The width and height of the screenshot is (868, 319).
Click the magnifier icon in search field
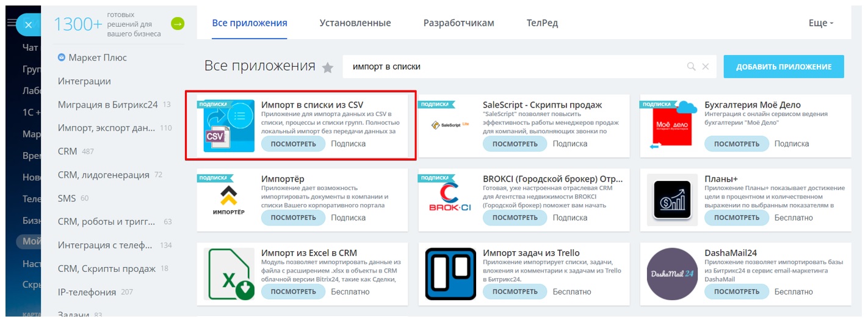[692, 67]
